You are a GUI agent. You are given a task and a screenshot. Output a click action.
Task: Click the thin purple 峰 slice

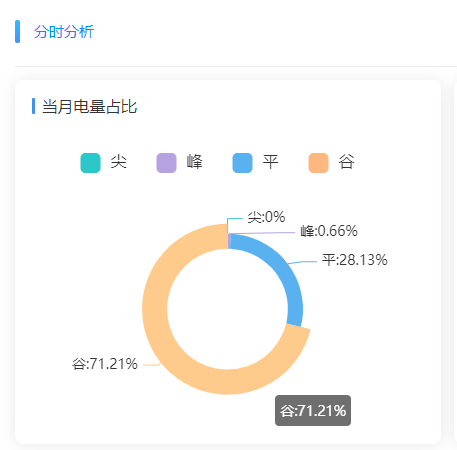[x=229, y=241]
